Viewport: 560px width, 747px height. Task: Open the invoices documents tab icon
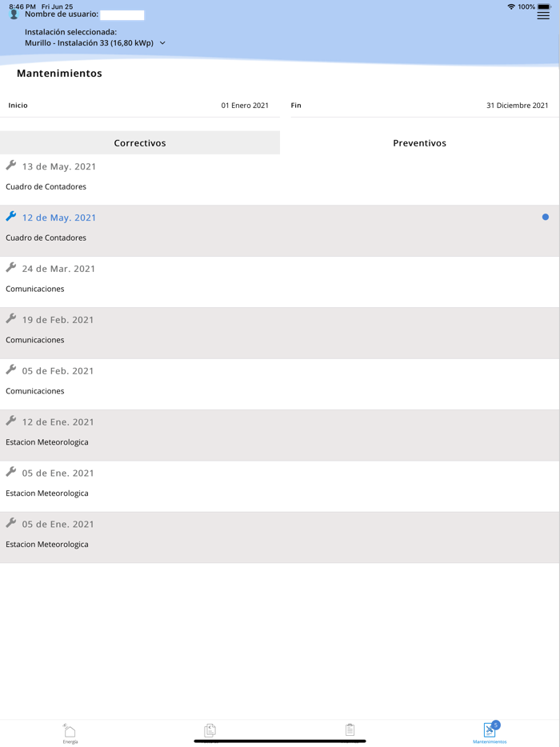tap(210, 730)
